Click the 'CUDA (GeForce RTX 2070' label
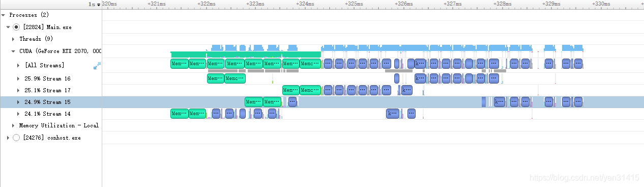 click(x=61, y=51)
